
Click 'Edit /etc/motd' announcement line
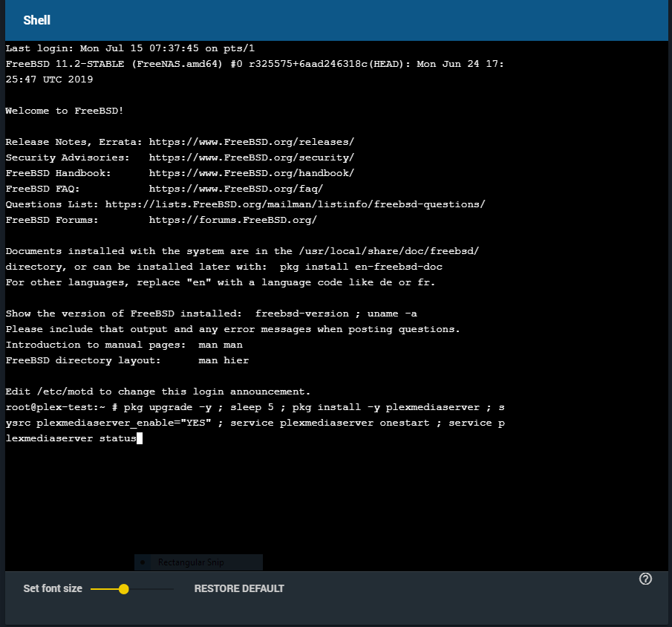pos(157,392)
